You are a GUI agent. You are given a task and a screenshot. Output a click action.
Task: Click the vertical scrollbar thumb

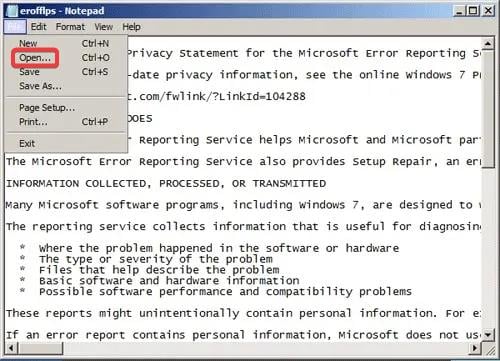tap(488, 109)
